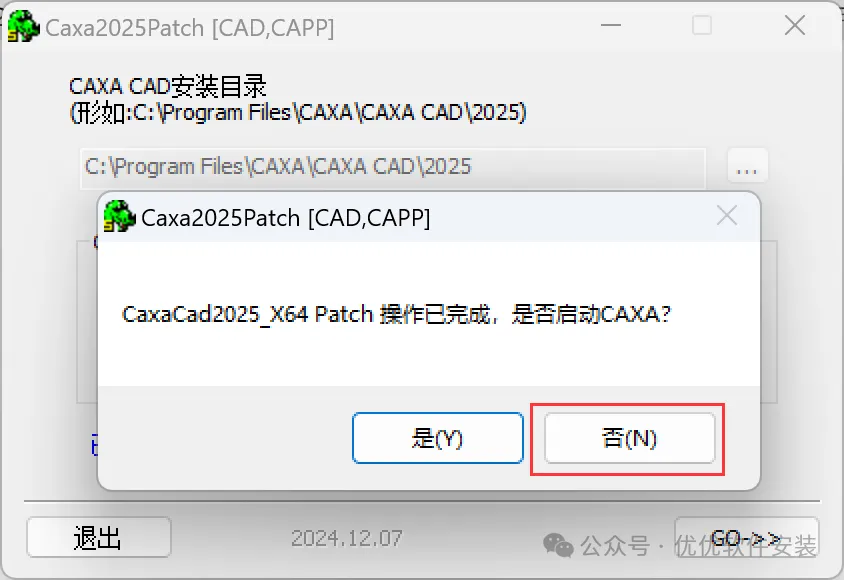Click the dialog title text Caxa2025Patch [CAD,CAPP]
This screenshot has width=844, height=580.
[x=286, y=218]
